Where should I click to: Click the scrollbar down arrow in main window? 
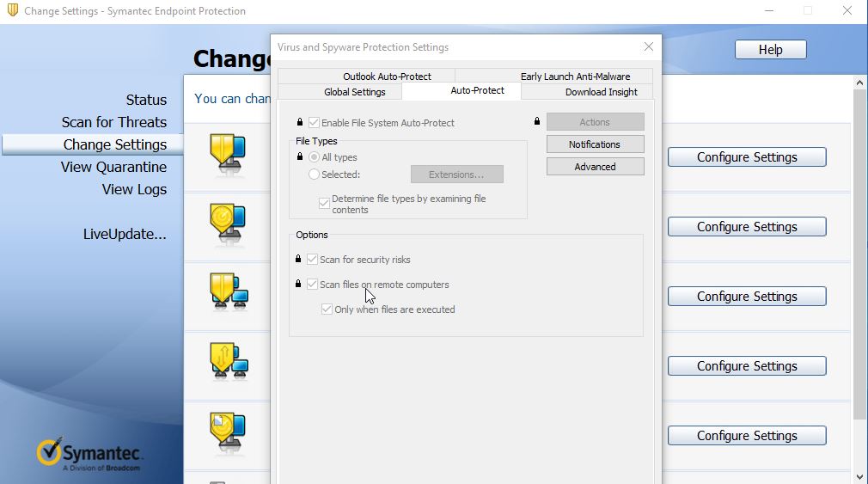(859, 477)
